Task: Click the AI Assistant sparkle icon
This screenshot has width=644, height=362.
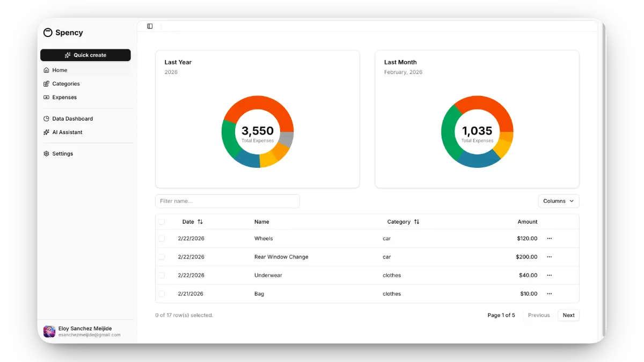Action: click(x=47, y=132)
